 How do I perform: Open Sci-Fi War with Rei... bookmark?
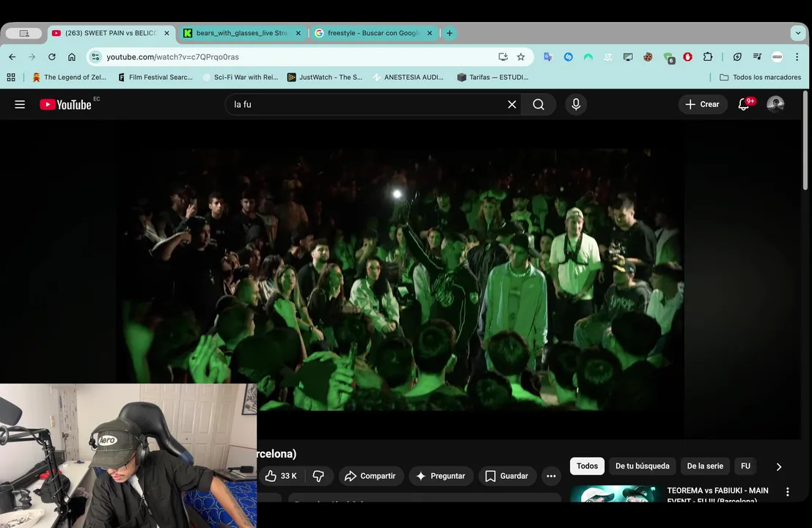click(241, 77)
